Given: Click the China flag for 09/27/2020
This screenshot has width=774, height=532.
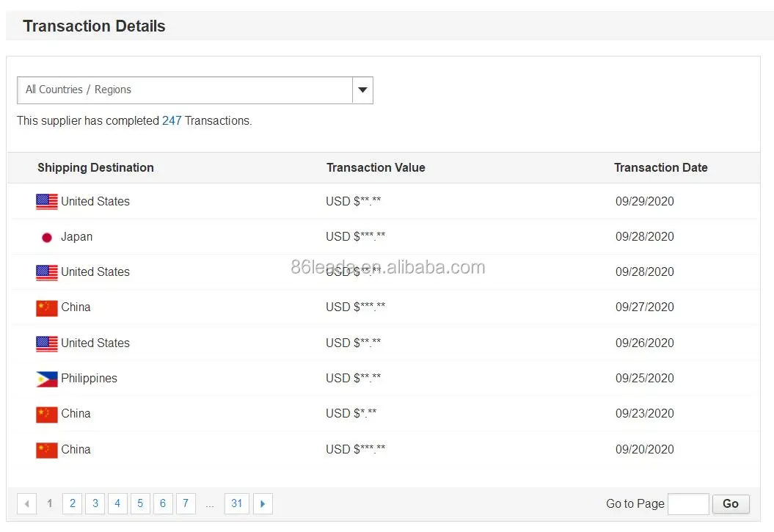Looking at the screenshot, I should click(47, 307).
